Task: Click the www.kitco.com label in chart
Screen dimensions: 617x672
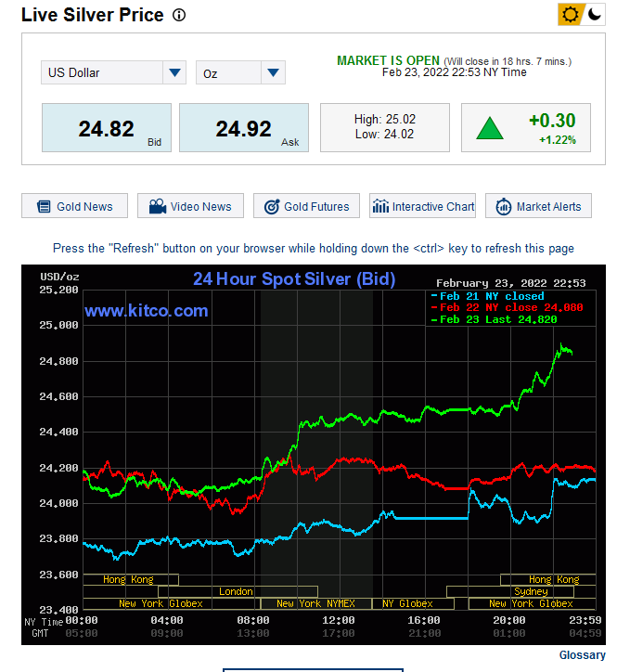Action: [x=146, y=311]
